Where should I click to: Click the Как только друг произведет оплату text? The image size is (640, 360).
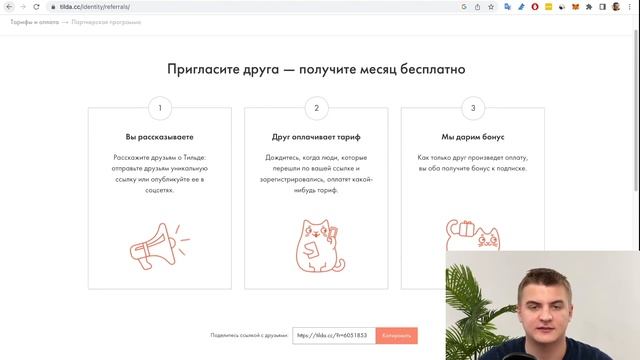(473, 163)
